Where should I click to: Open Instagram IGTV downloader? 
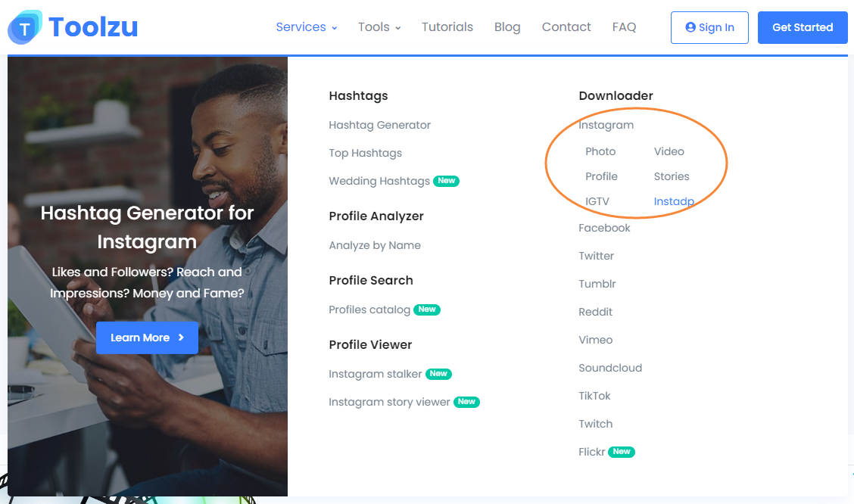[597, 201]
